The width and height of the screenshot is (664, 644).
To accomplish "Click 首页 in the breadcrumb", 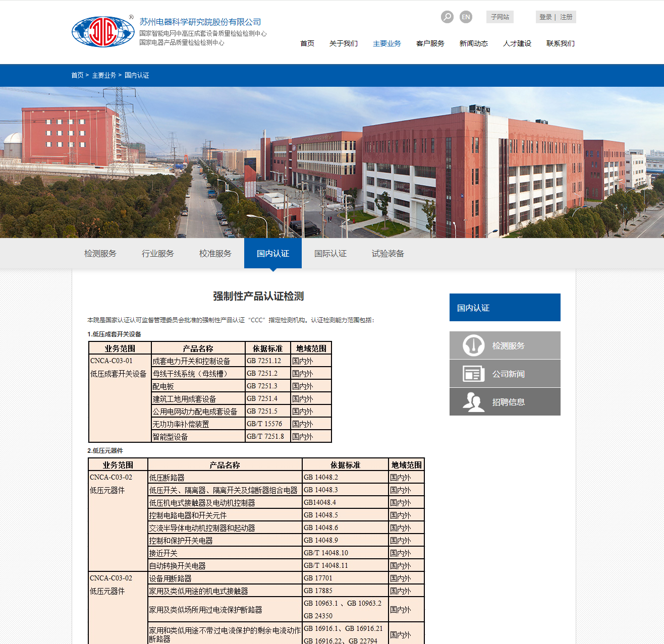I will (77, 75).
